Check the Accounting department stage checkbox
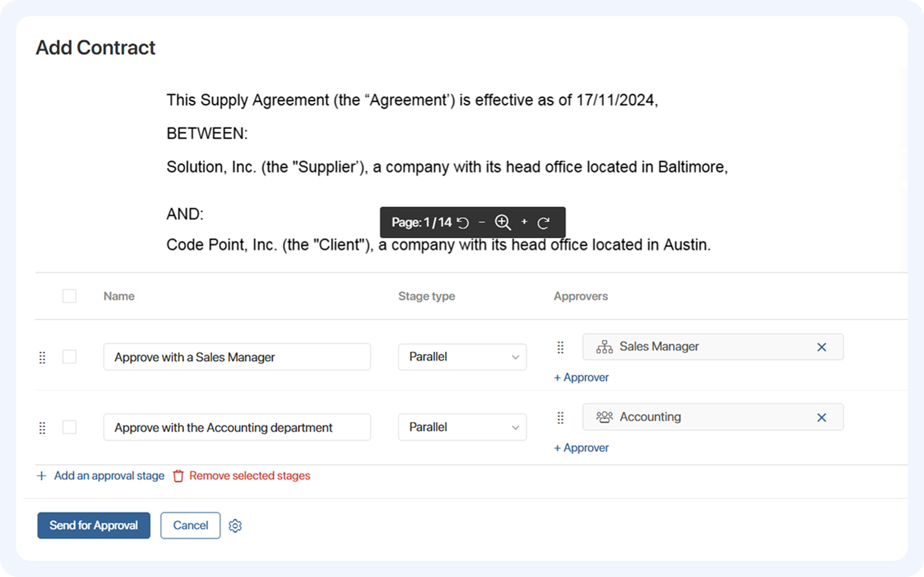The height and width of the screenshot is (577, 924). click(x=69, y=427)
